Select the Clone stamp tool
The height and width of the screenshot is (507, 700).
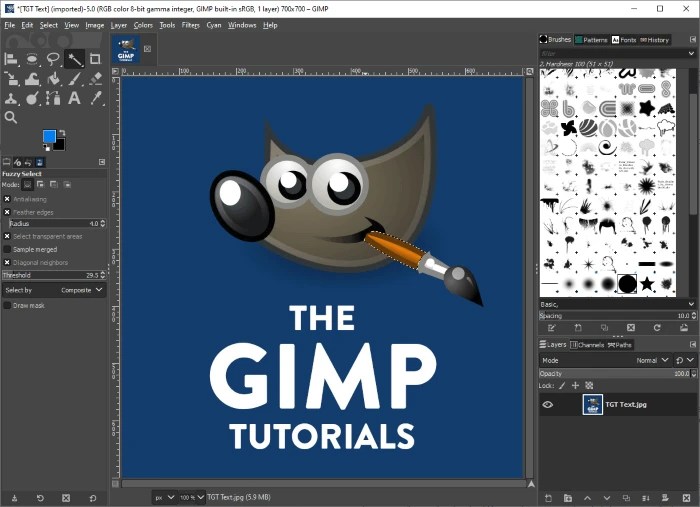(11, 98)
